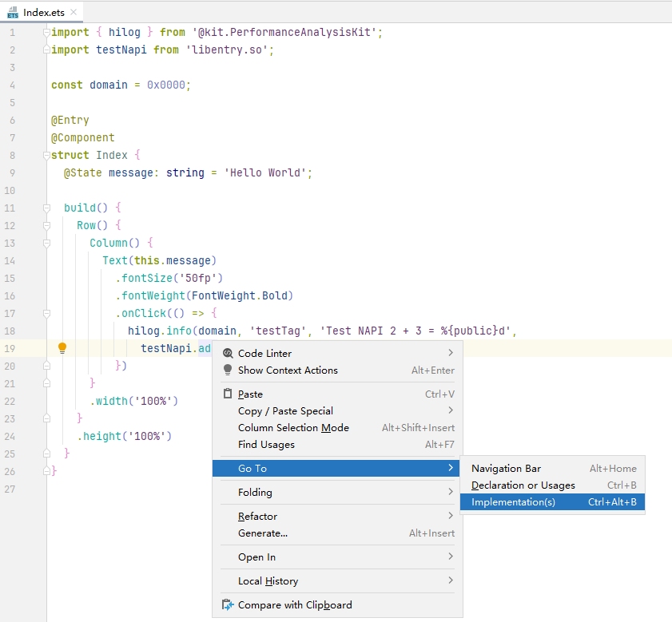Select Find Usages menu entry
The width and height of the screenshot is (672, 622).
266,445
